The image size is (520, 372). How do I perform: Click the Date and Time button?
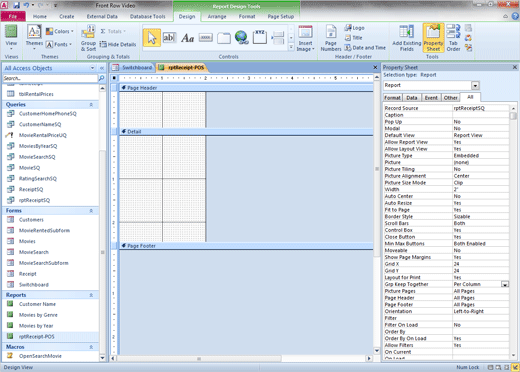[365, 48]
